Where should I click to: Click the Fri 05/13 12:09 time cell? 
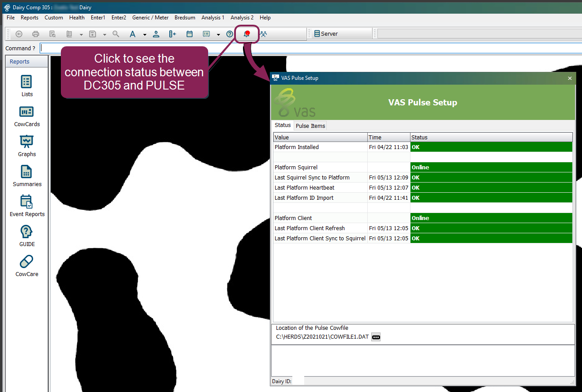[388, 177]
